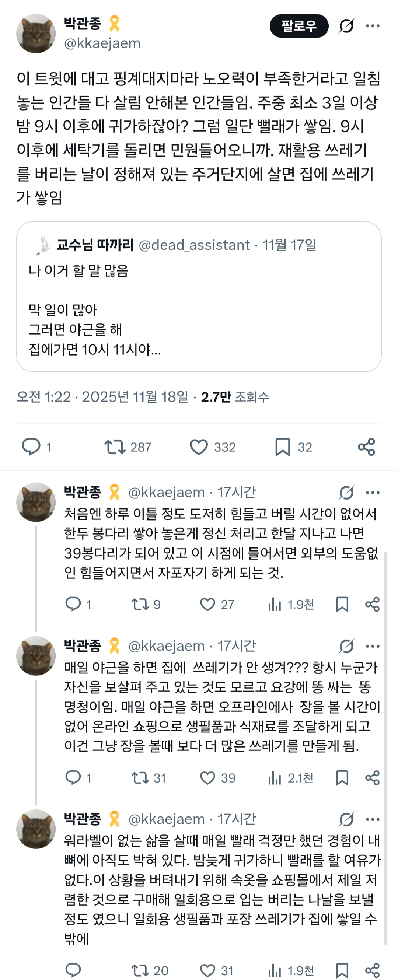Share the main tweet
The width and height of the screenshot is (398, 980).
[x=368, y=447]
